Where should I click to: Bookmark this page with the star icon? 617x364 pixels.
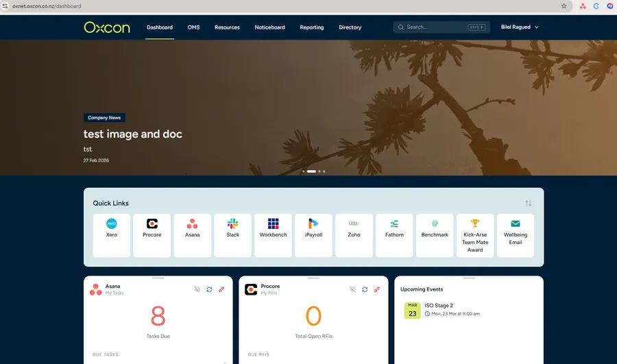click(564, 6)
